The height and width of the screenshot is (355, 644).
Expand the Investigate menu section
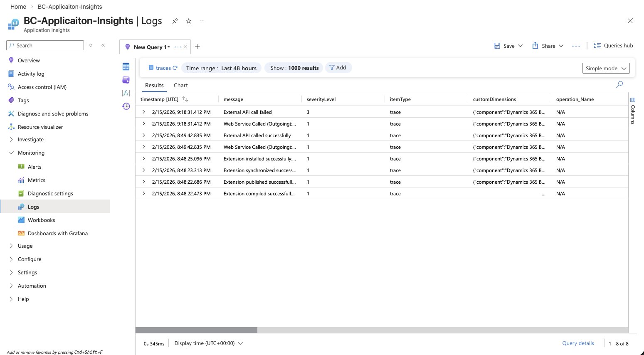[x=11, y=140]
